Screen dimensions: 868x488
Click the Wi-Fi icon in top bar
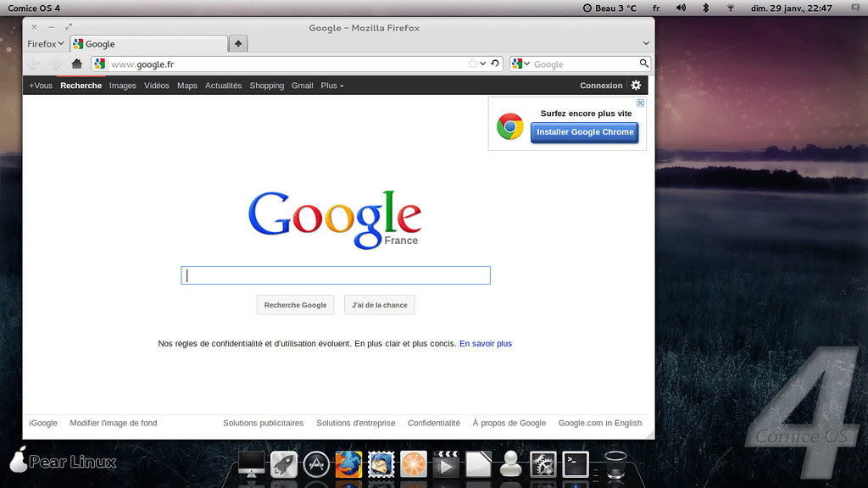(731, 8)
